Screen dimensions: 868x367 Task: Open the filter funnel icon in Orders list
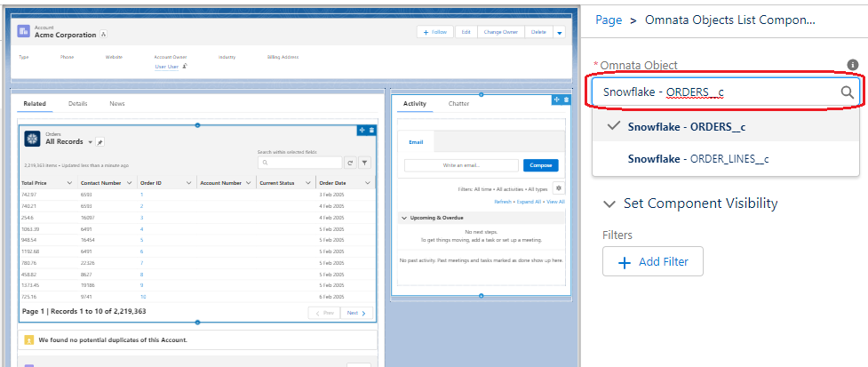coord(365,163)
